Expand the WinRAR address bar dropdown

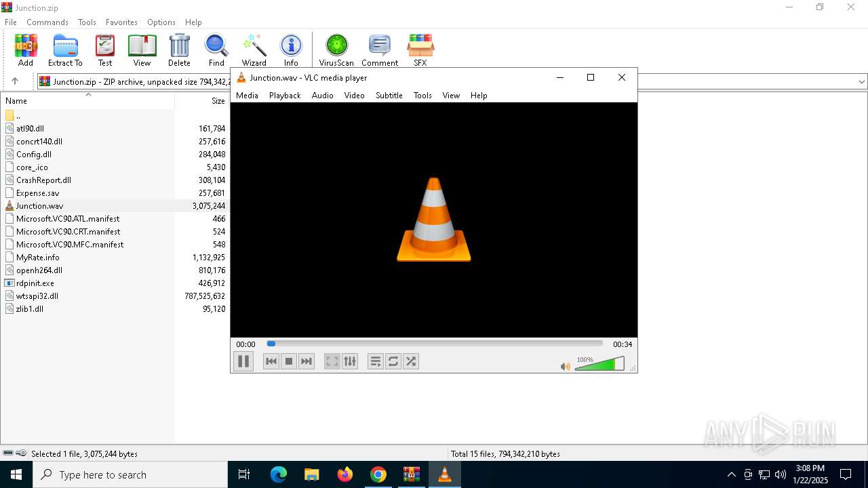861,81
